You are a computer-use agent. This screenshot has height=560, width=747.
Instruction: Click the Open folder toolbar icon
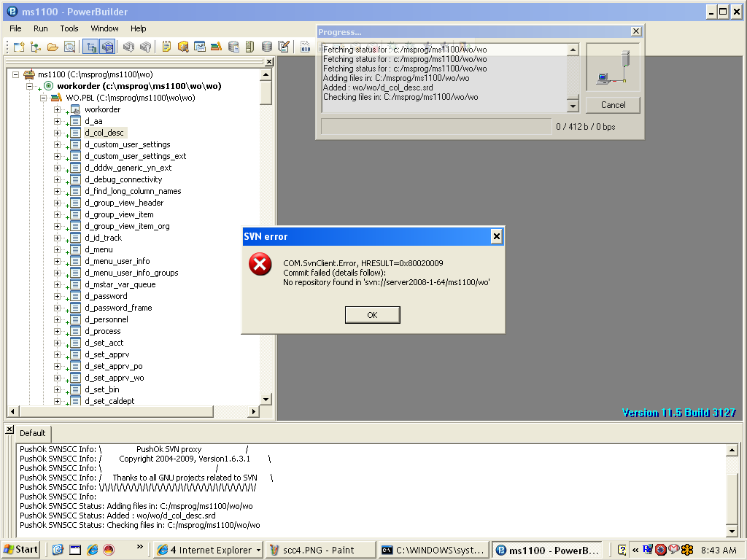(x=53, y=47)
